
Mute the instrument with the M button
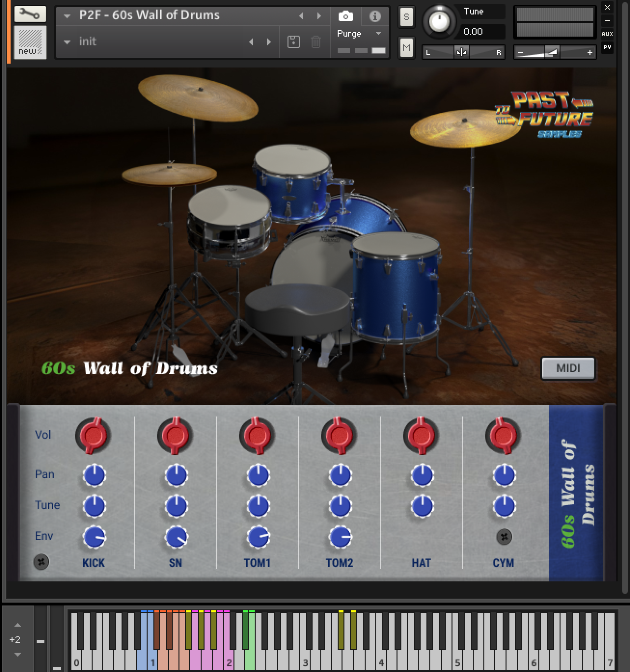pyautogui.click(x=406, y=47)
